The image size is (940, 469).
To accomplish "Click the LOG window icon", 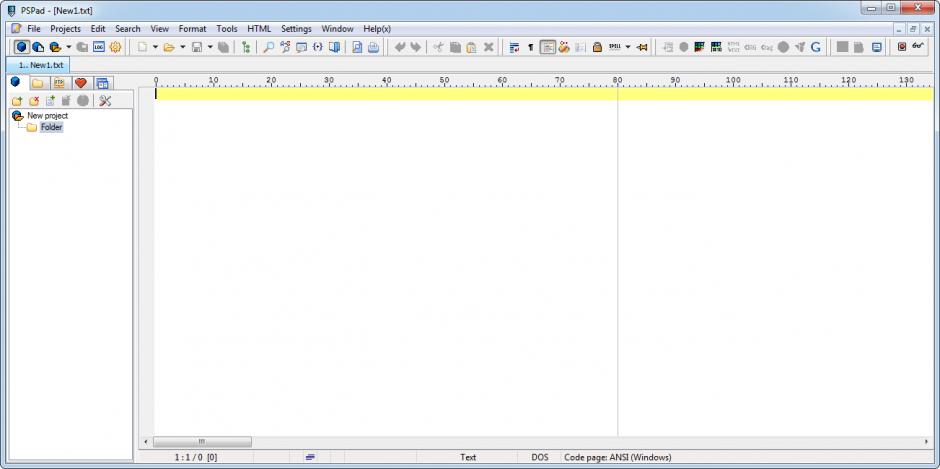I will (x=99, y=47).
